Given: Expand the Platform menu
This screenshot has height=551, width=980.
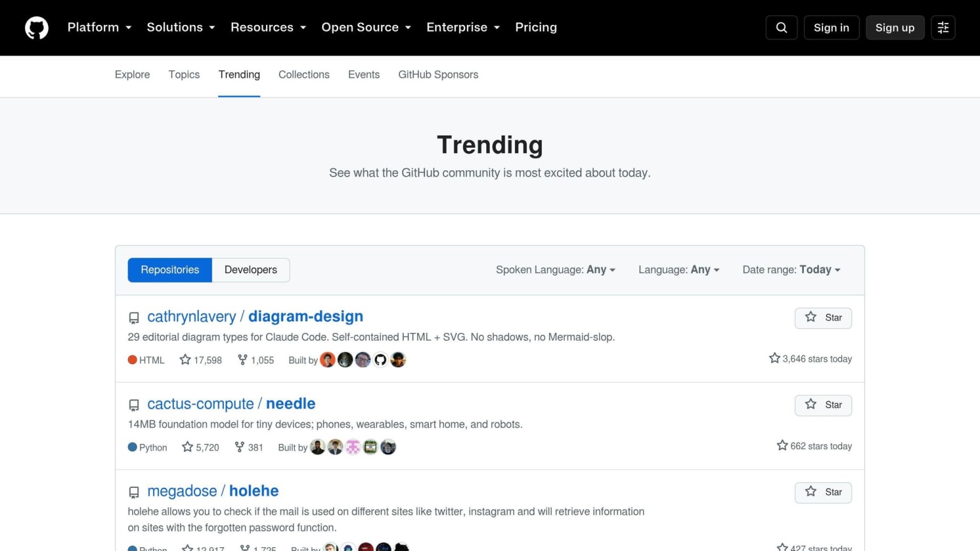Looking at the screenshot, I should [x=100, y=27].
